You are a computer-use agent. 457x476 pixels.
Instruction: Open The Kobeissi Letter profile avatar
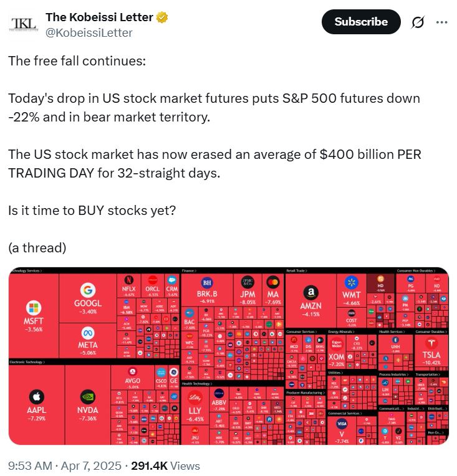point(24,24)
